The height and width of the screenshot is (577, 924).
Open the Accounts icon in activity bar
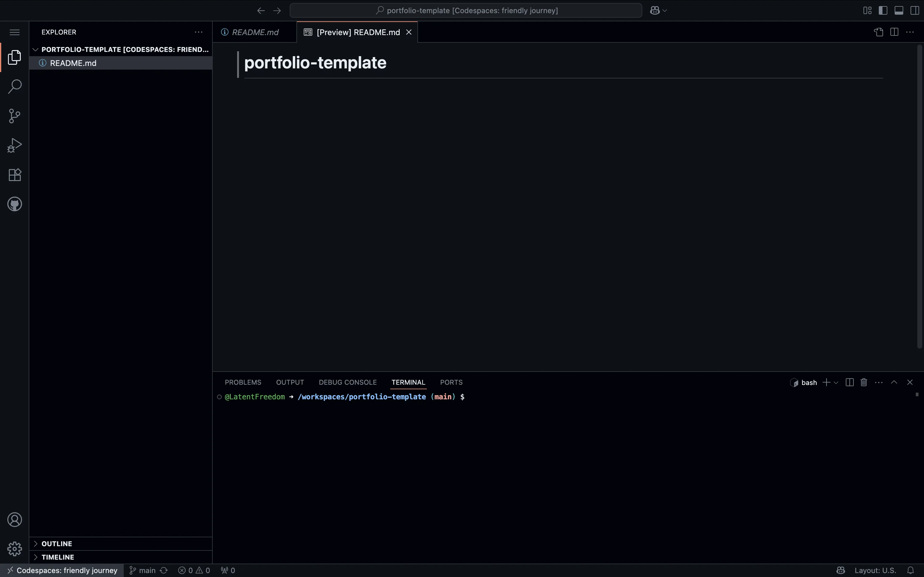click(14, 519)
